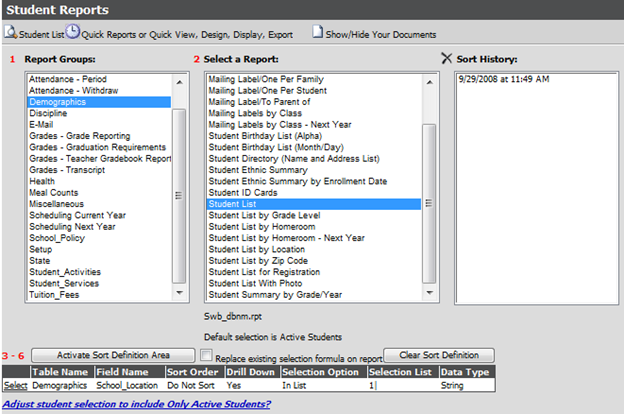The height and width of the screenshot is (415, 625).
Task: Choose Mailing Label/To Parent of report
Action: [314, 102]
